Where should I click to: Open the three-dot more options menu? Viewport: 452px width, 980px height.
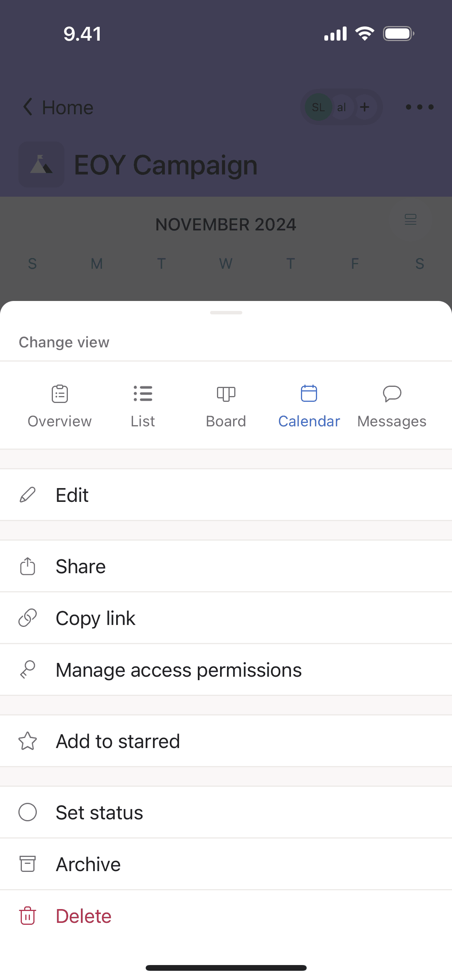pos(419,107)
